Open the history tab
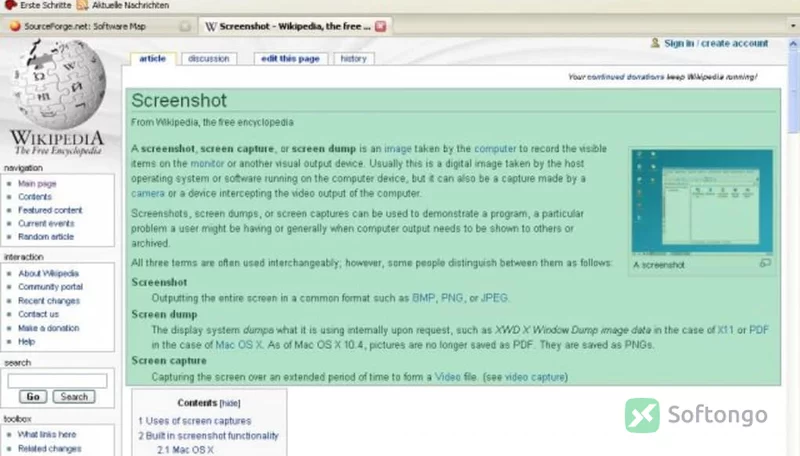The width and height of the screenshot is (800, 456). coord(354,59)
